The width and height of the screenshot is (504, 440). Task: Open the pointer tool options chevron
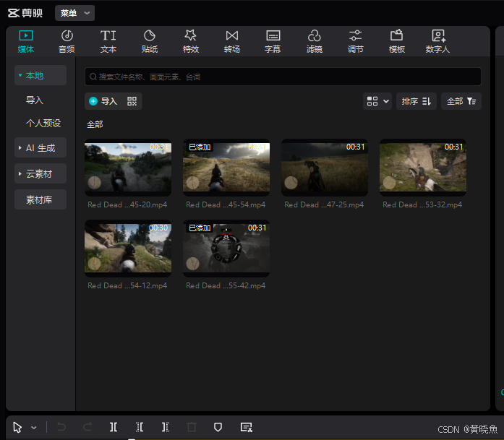click(34, 428)
